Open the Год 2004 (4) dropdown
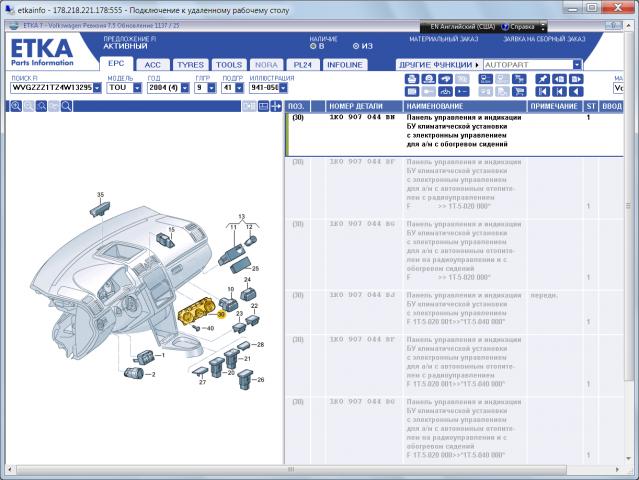The width and height of the screenshot is (639, 480). [185, 88]
